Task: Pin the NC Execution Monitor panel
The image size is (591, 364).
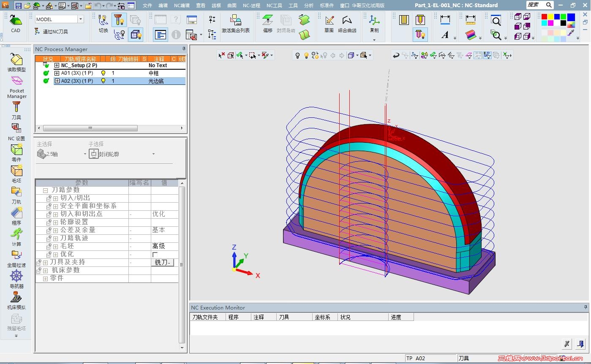Action: point(586,307)
